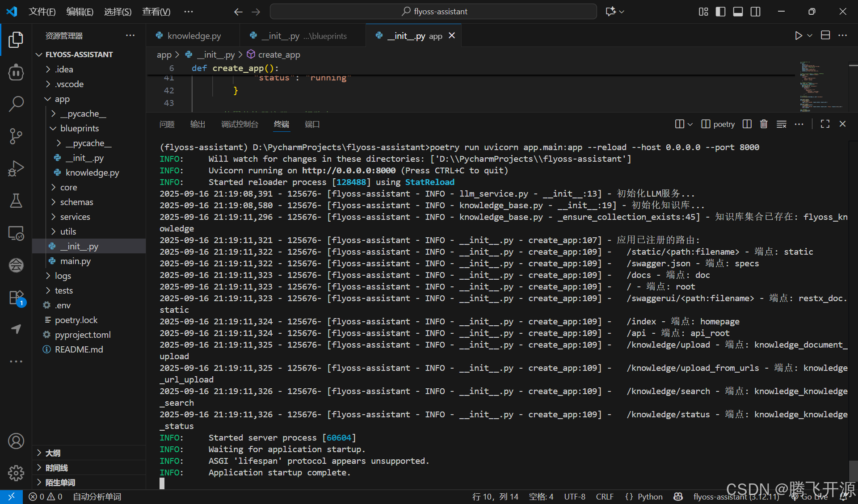Kill terminal using trash icon
858x504 pixels.
(x=764, y=124)
